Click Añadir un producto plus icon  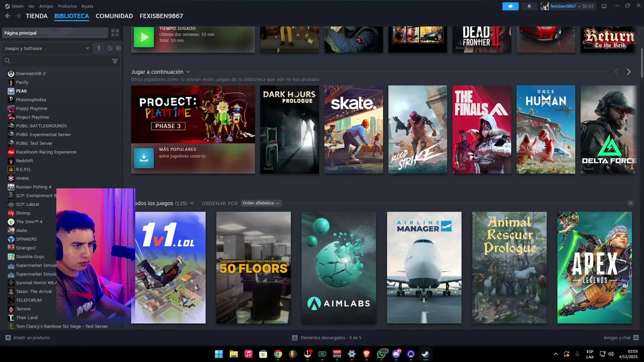8,338
